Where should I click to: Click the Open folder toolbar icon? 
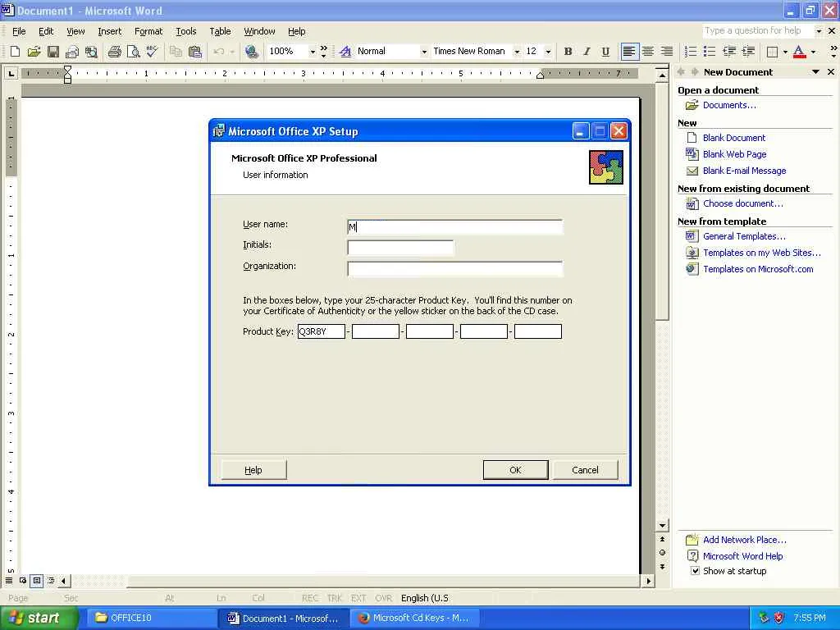click(x=34, y=52)
